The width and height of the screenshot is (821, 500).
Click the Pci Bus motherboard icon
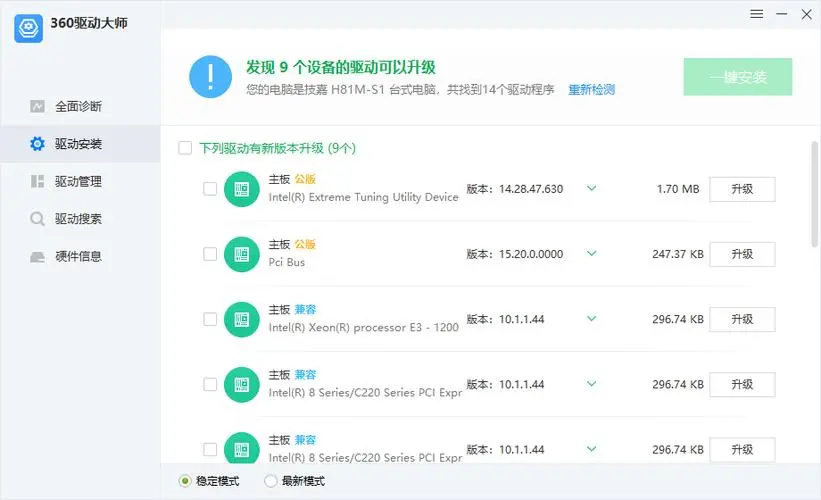(x=241, y=254)
